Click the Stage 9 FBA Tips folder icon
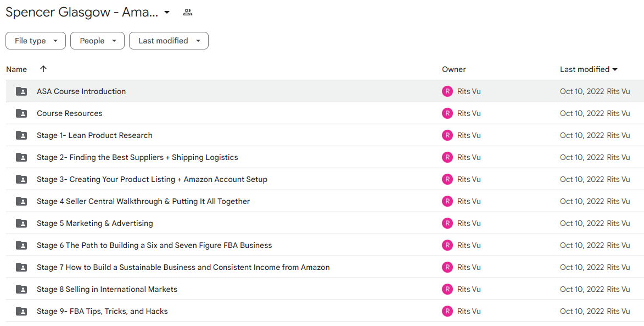644x326 pixels. [x=21, y=311]
